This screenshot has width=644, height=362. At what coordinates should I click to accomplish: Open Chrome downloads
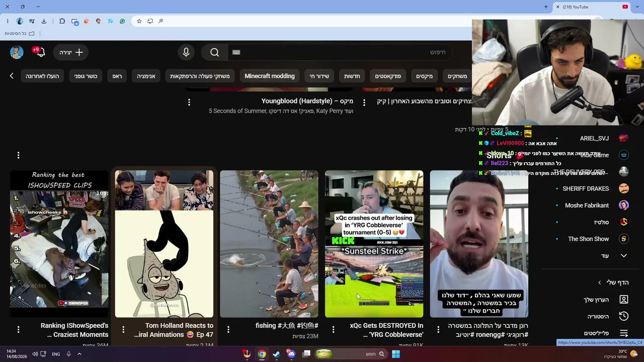(44, 21)
